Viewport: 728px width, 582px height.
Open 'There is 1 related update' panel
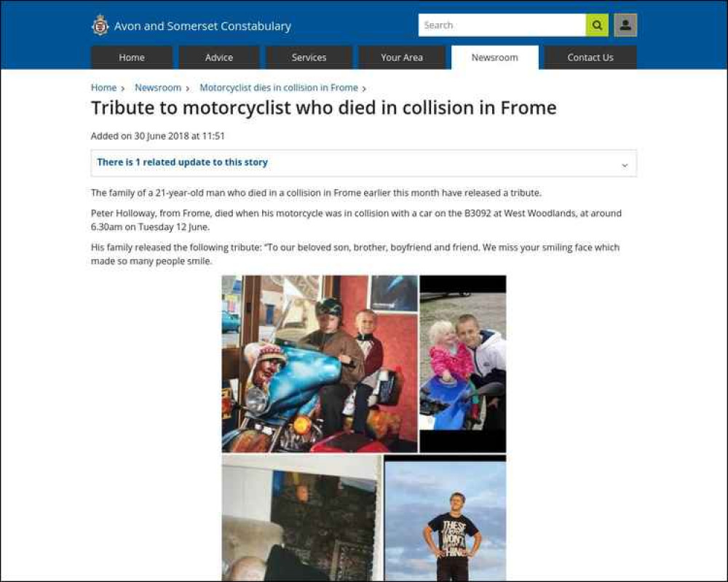point(363,163)
